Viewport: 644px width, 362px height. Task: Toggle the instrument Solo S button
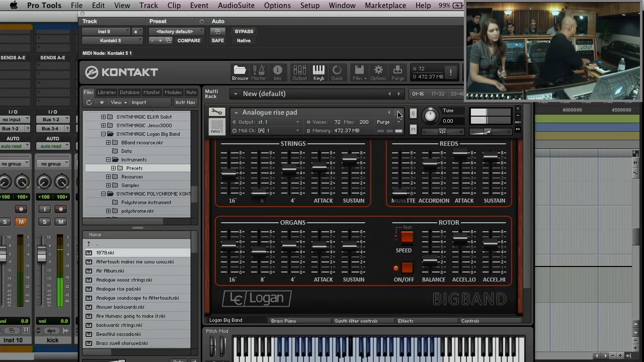(413, 114)
